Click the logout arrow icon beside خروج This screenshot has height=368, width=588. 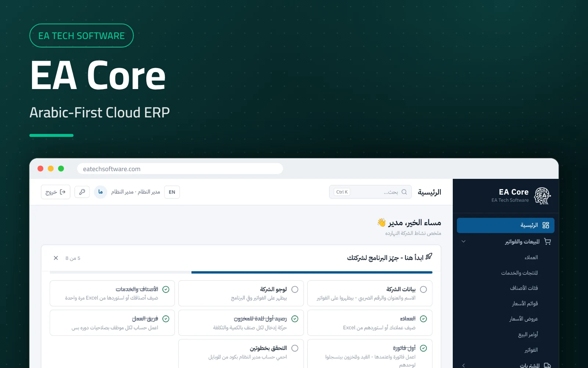point(63,192)
